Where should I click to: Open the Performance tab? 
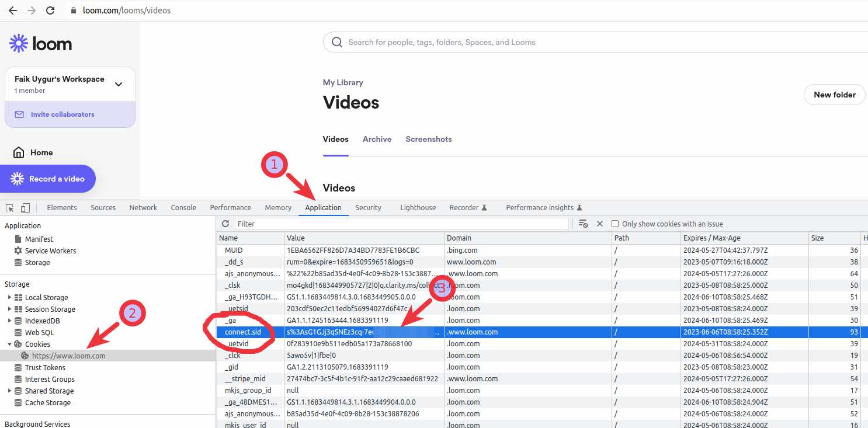click(x=231, y=208)
